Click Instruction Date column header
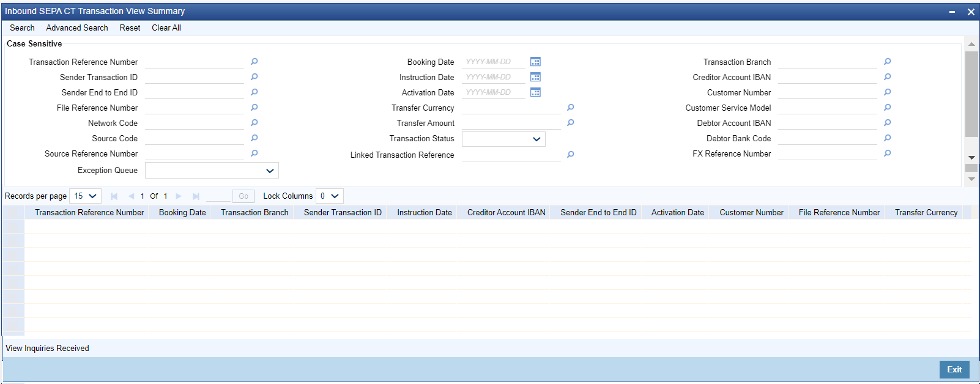The width and height of the screenshot is (980, 384). [425, 213]
